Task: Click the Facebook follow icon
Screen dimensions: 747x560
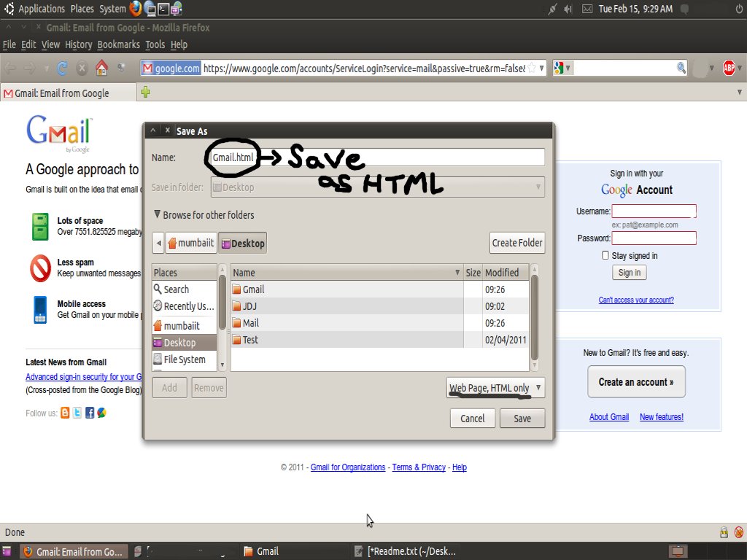Action: click(x=90, y=413)
